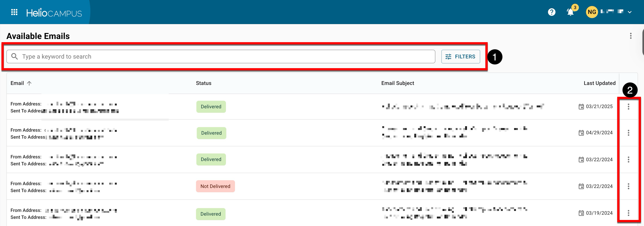Click the HelioCampus logo
Screen dimensions: 644x226
pyautogui.click(x=54, y=13)
